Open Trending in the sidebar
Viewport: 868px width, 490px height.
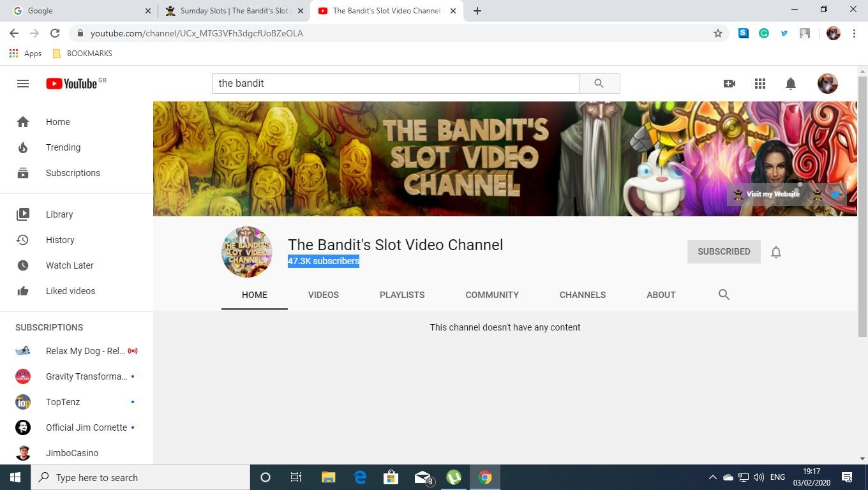coord(77,147)
